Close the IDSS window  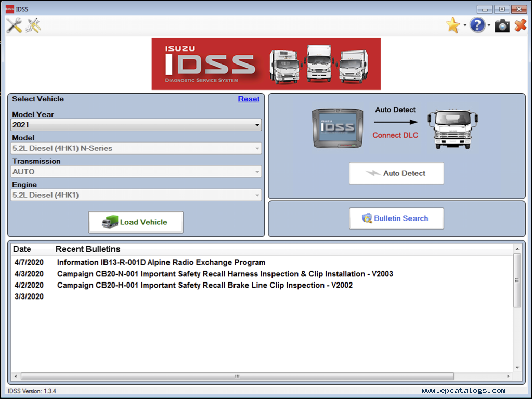[519, 9]
